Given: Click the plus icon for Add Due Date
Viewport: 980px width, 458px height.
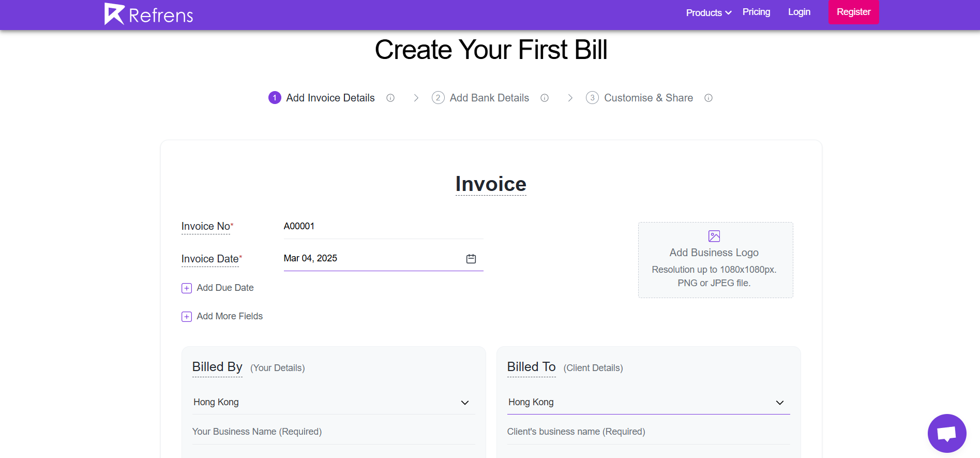Looking at the screenshot, I should [x=187, y=288].
